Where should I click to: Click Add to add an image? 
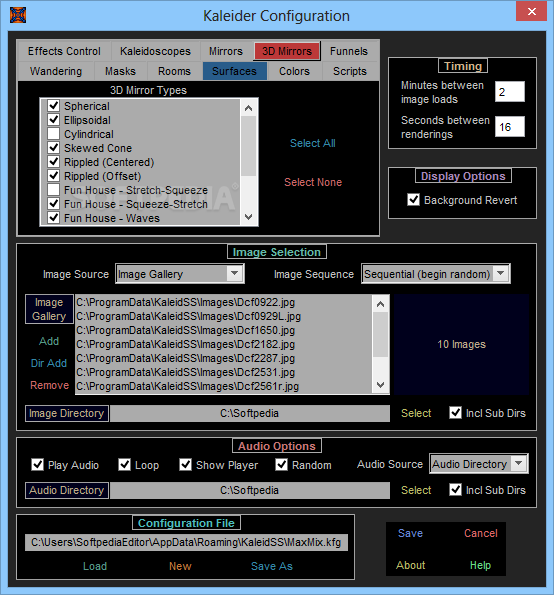click(49, 341)
